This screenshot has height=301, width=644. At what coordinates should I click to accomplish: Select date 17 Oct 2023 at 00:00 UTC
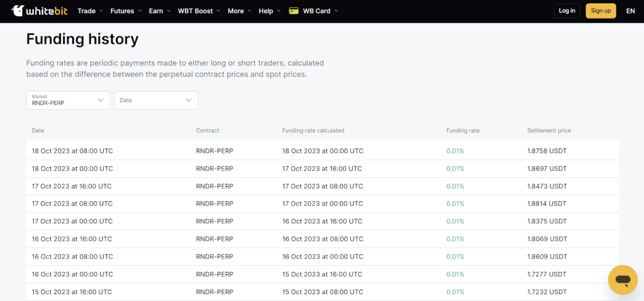click(x=72, y=221)
